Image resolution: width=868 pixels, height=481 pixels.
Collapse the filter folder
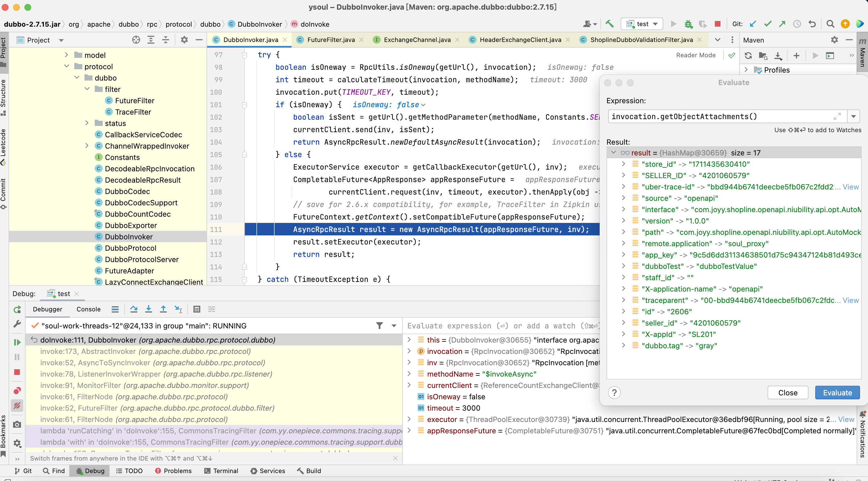point(87,89)
